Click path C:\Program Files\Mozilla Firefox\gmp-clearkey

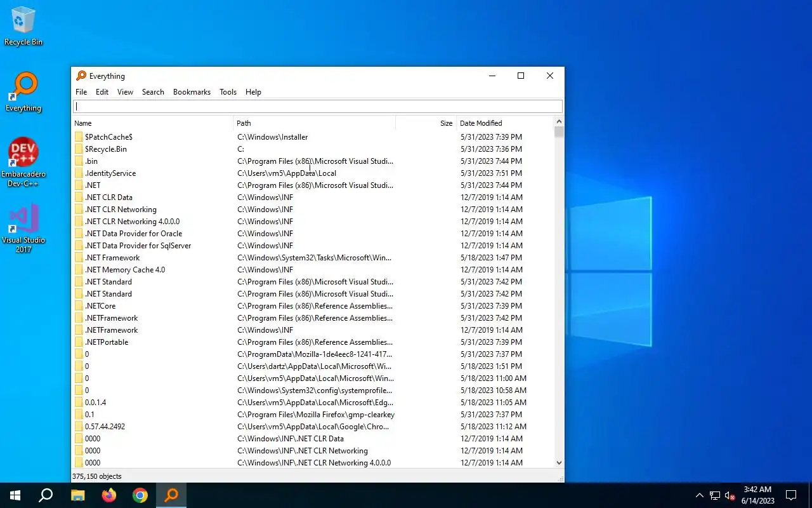(x=316, y=415)
